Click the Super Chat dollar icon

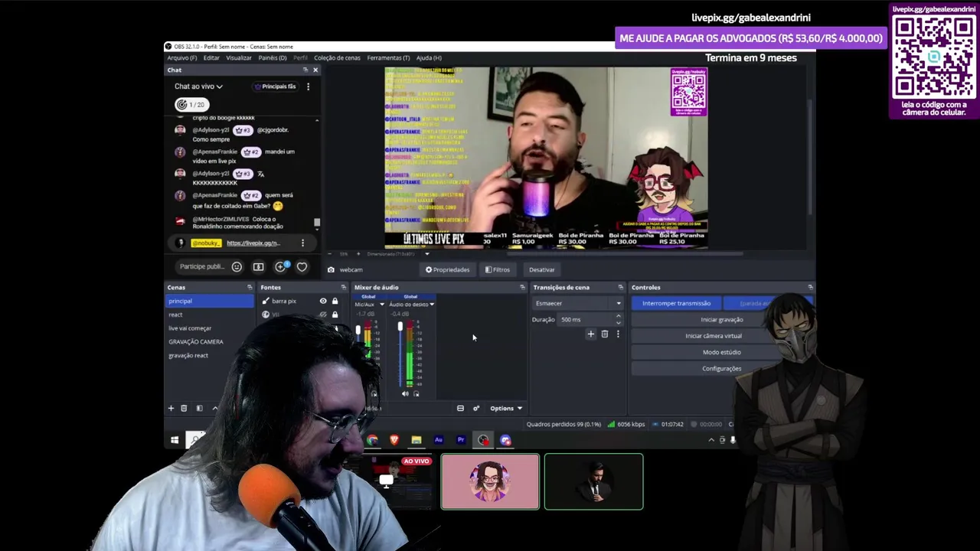(258, 267)
